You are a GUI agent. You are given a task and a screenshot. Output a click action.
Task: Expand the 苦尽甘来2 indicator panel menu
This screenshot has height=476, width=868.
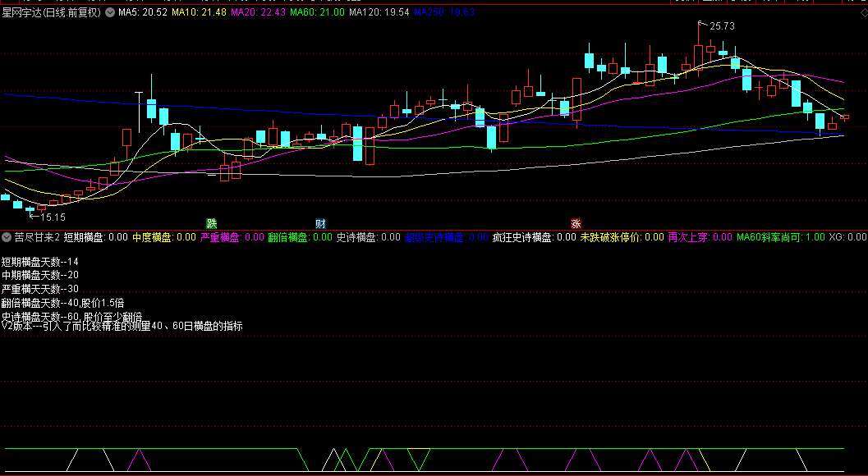click(x=7, y=237)
